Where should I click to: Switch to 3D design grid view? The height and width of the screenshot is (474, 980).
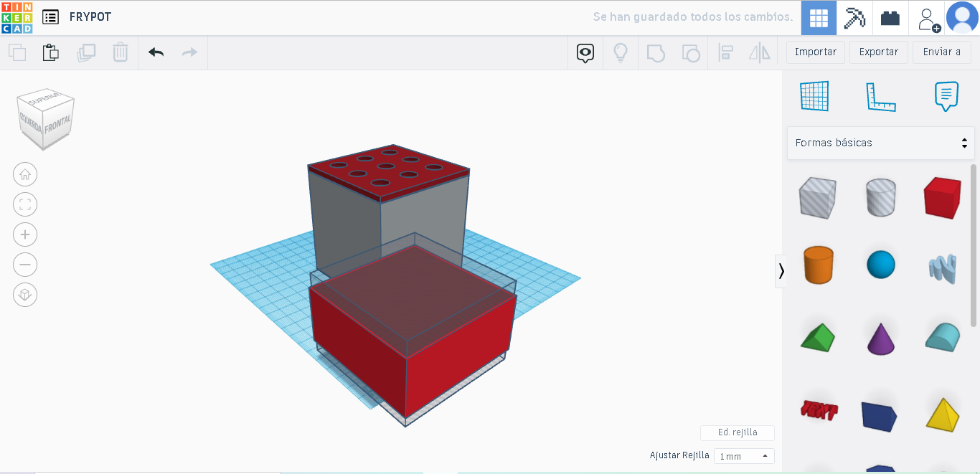tap(819, 18)
